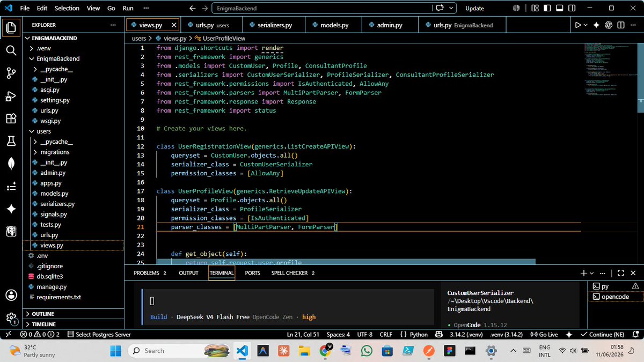Open the Selection menu
This screenshot has height=362, width=644.
[x=67, y=8]
